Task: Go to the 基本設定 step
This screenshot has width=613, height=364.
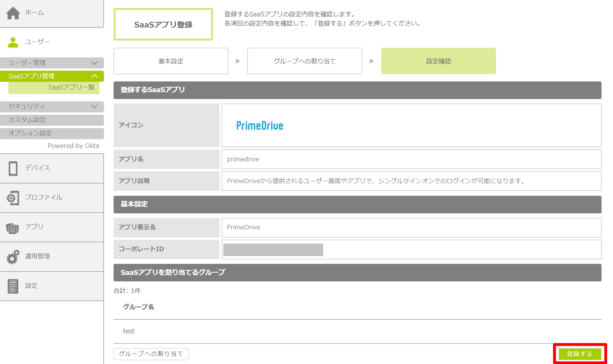Action: (171, 61)
